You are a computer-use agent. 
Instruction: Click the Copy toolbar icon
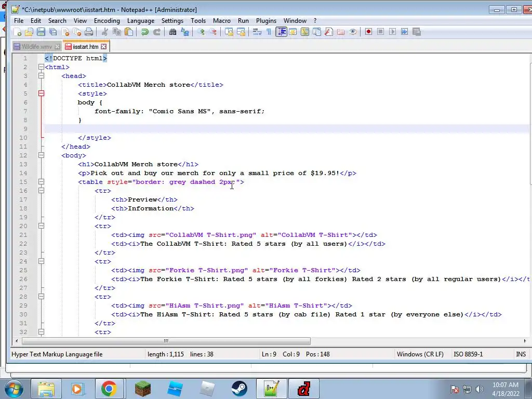coord(117,32)
